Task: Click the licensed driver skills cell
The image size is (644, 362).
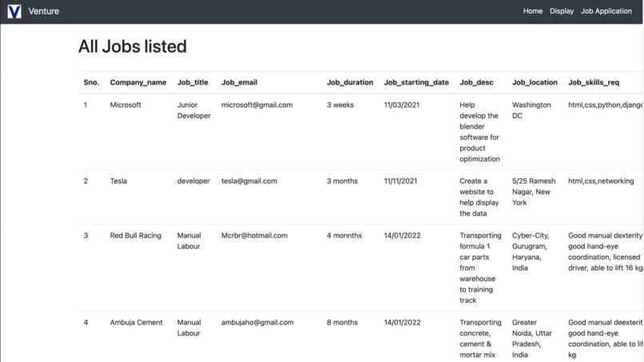Action: pyautogui.click(x=606, y=252)
